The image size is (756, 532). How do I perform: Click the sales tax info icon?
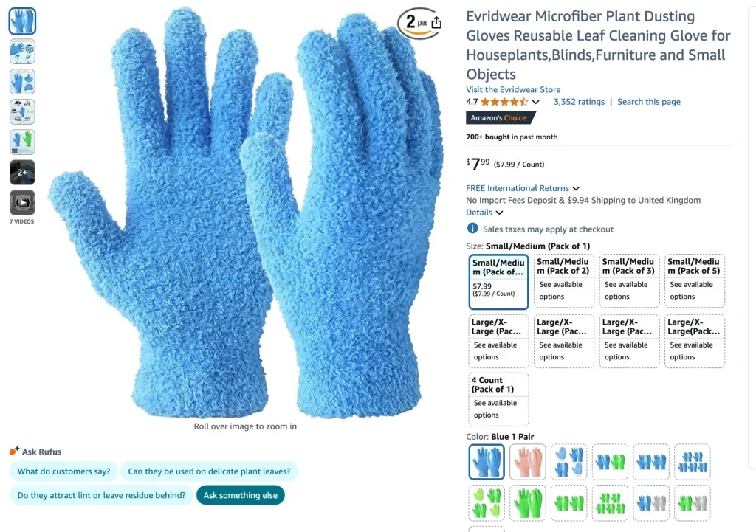pos(472,229)
